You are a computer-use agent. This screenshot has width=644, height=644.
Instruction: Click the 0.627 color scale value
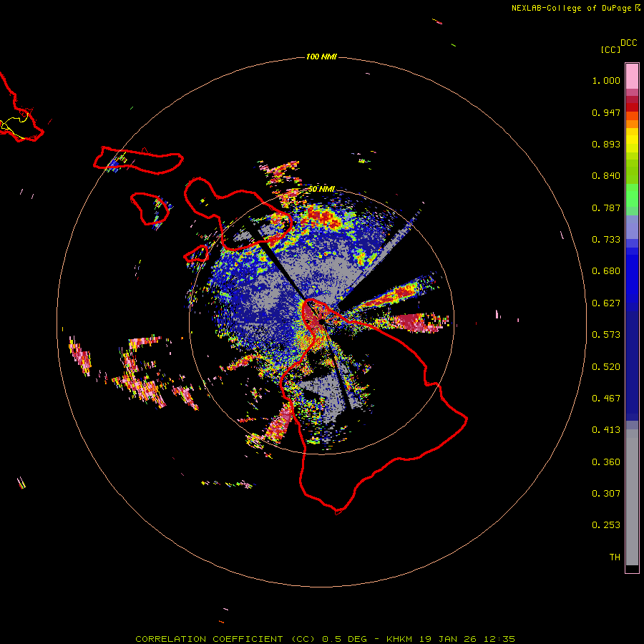606,303
